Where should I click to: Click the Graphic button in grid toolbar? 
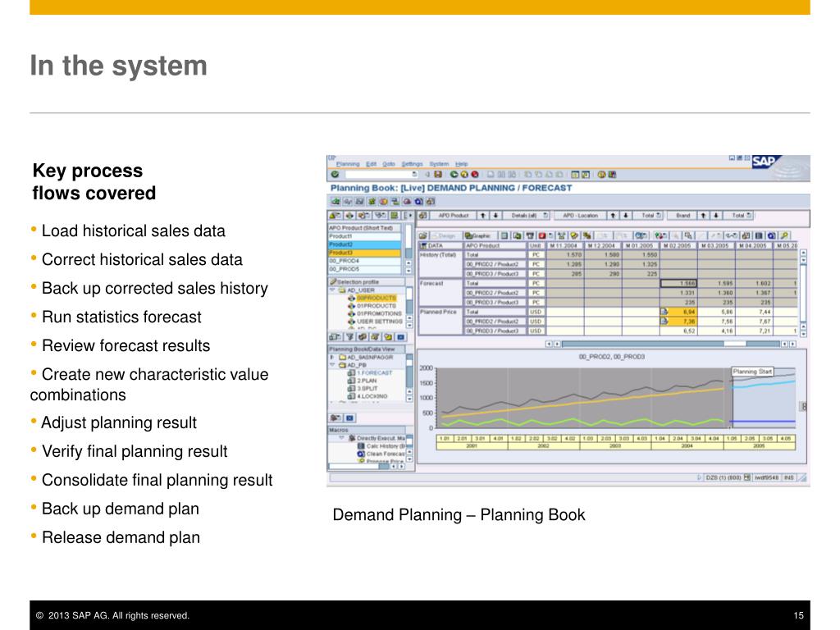pyautogui.click(x=478, y=235)
